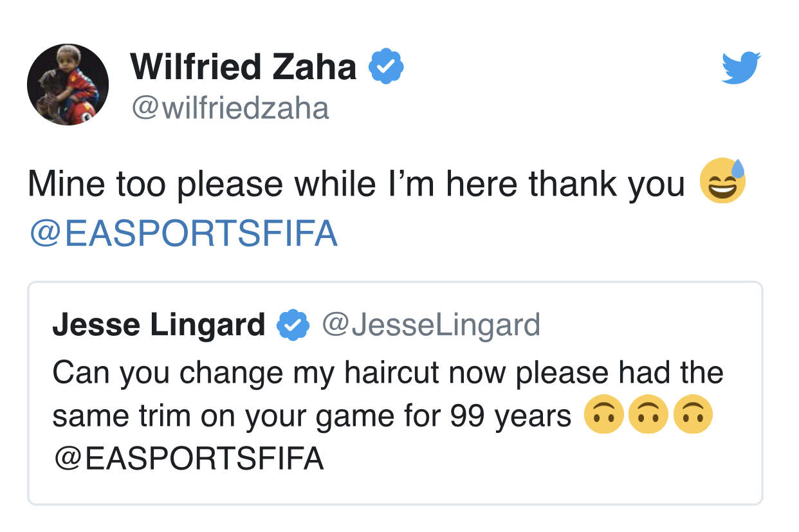Click Jesse Lingard's verified badge
Screen dimensions: 799x532
pyautogui.click(x=293, y=326)
